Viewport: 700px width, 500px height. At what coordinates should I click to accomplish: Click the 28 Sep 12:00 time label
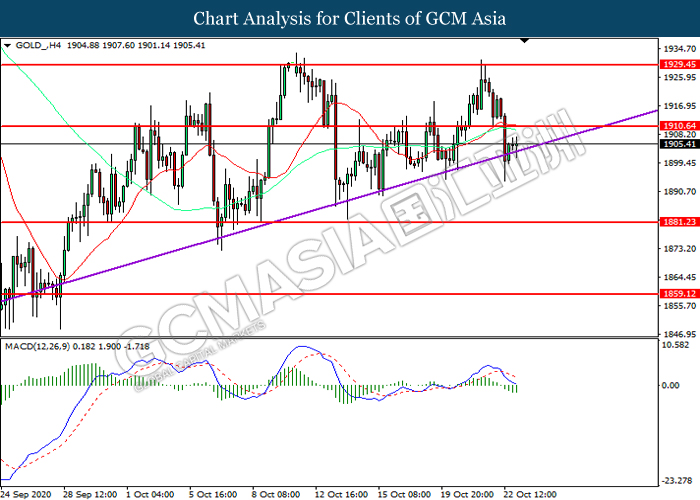click(x=90, y=494)
